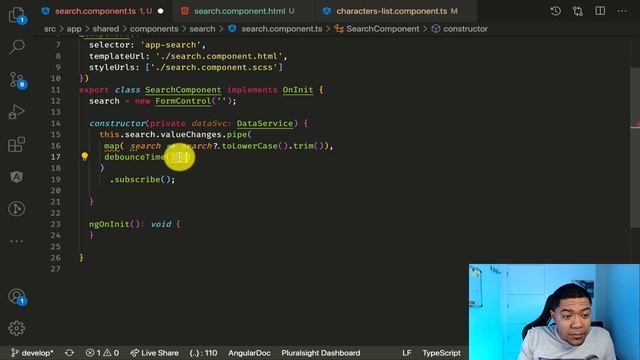Click the templateUrl string on line 8
This screenshot has width=640, height=360.
coord(219,56)
